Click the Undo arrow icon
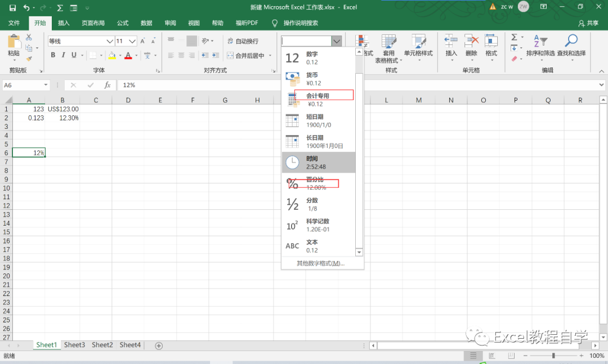 coord(26,8)
